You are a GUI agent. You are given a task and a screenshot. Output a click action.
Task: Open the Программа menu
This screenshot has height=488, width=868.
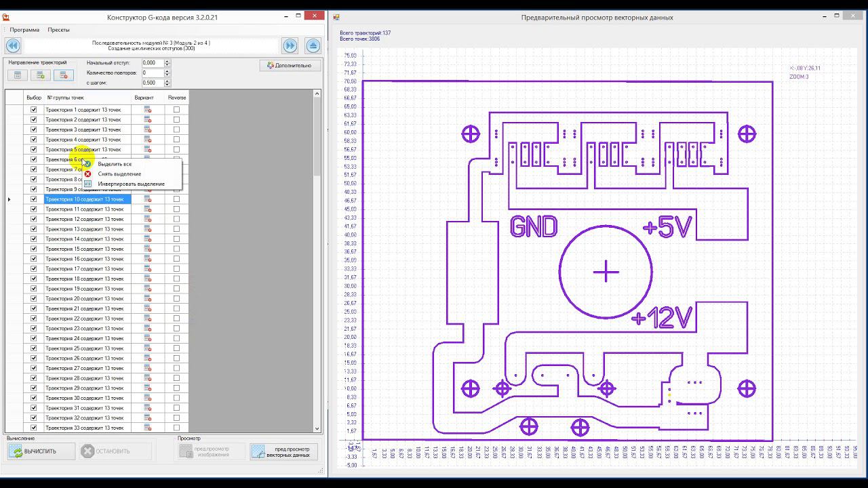point(24,30)
